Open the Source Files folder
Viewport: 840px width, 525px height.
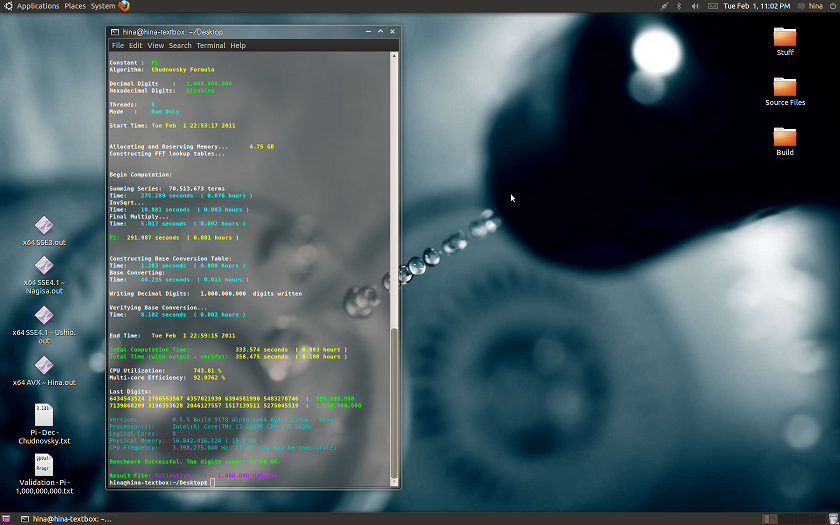pyautogui.click(x=785, y=87)
